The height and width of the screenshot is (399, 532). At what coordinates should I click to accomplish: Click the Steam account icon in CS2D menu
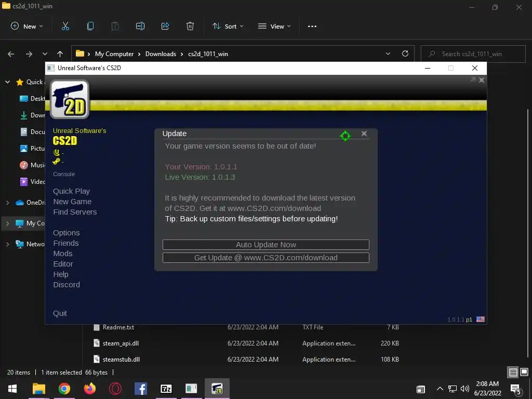56,162
